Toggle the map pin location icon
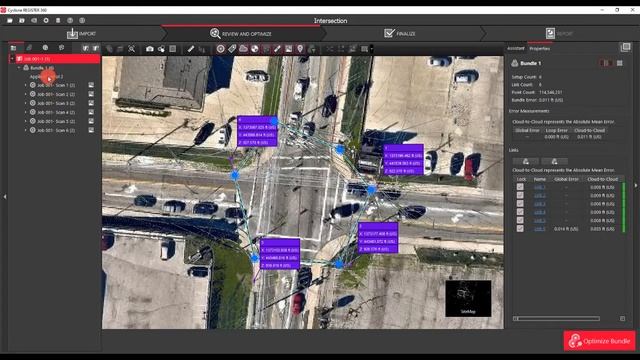This screenshot has height=360, width=640. click(x=300, y=49)
